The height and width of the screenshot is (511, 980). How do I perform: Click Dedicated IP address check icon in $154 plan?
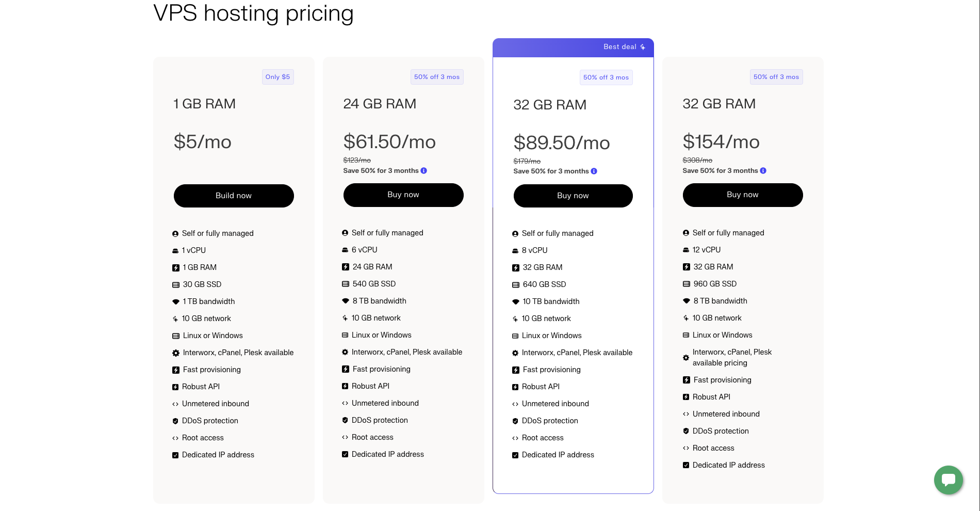click(x=686, y=465)
